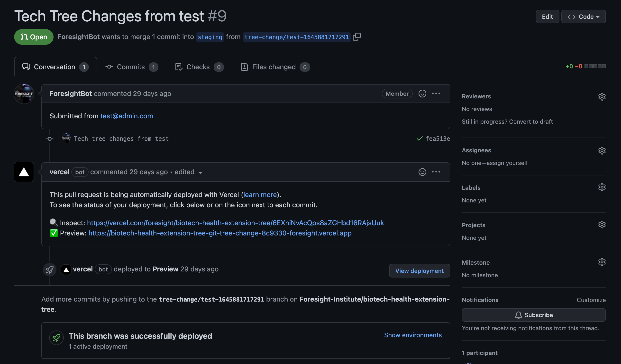621x364 pixels.
Task: Open the three-dot menu on ForesightBot's comment
Action: [436, 94]
